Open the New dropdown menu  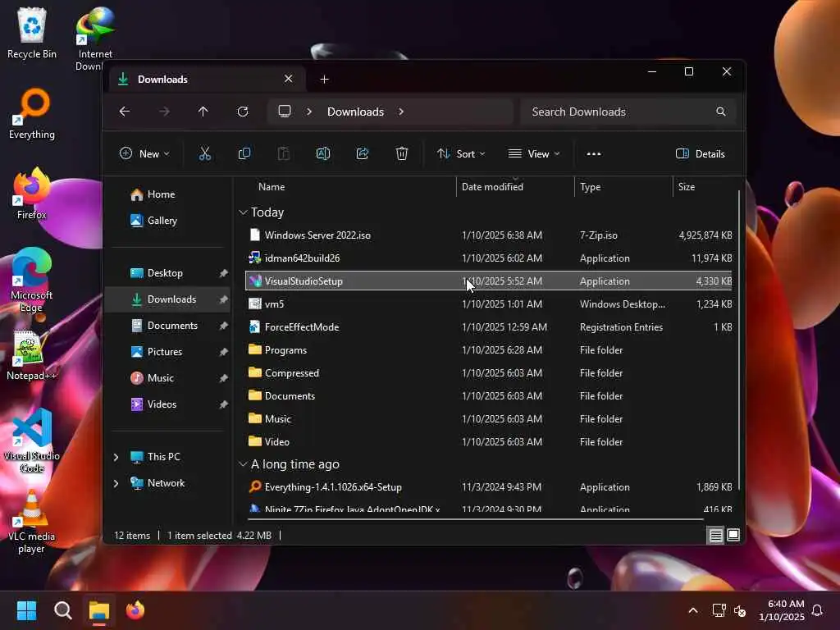tap(144, 153)
